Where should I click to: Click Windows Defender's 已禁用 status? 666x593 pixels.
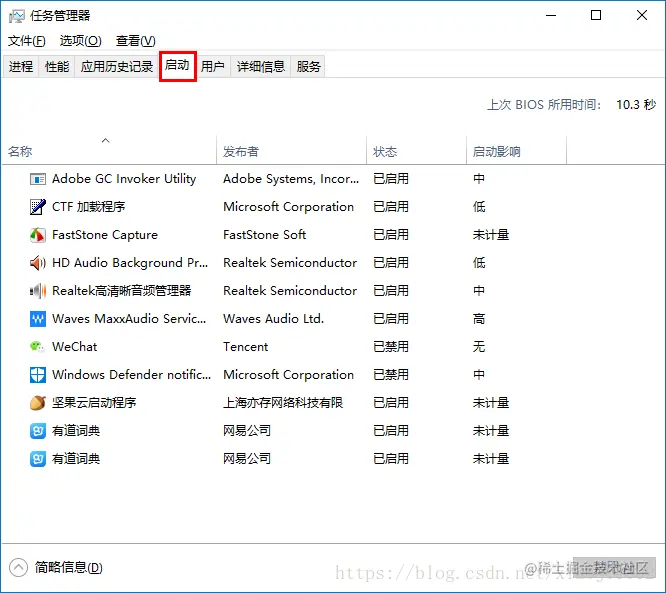click(x=391, y=375)
